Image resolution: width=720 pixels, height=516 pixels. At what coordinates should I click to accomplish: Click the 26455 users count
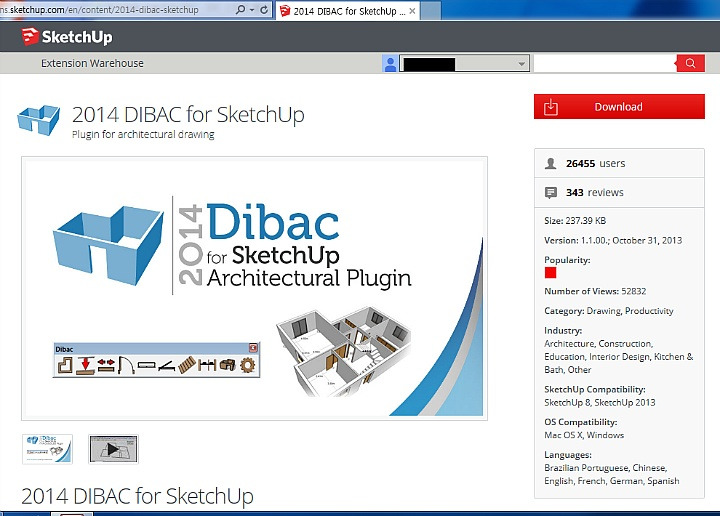coord(596,163)
